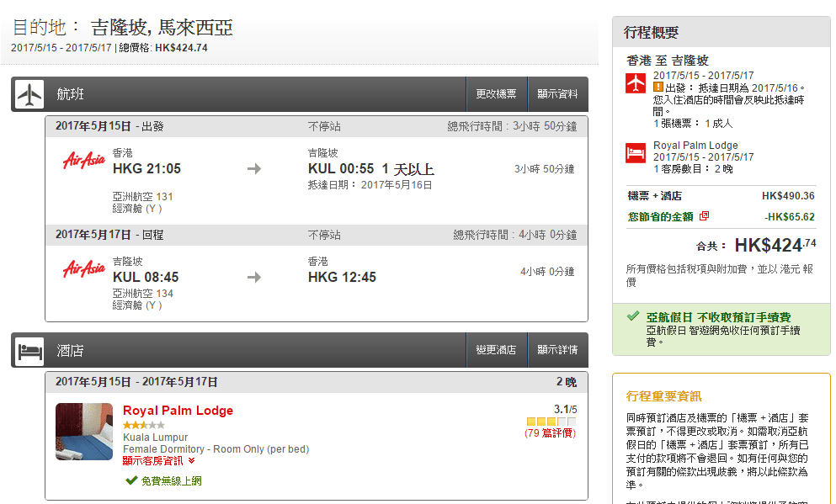
Task: Expand 顯示客房資訊 room details
Action: 159,460
